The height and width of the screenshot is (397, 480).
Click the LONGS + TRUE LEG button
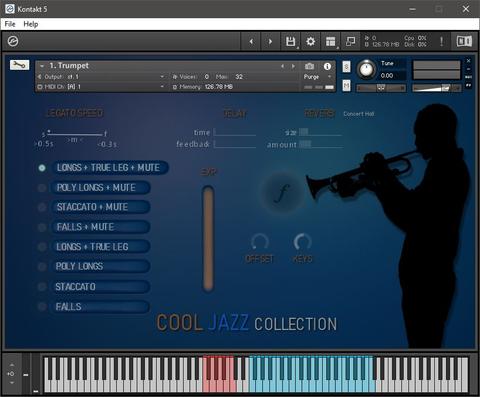coord(100,247)
